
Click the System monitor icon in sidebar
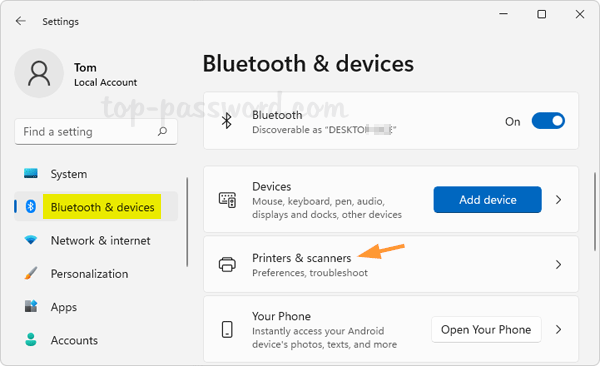click(x=31, y=173)
